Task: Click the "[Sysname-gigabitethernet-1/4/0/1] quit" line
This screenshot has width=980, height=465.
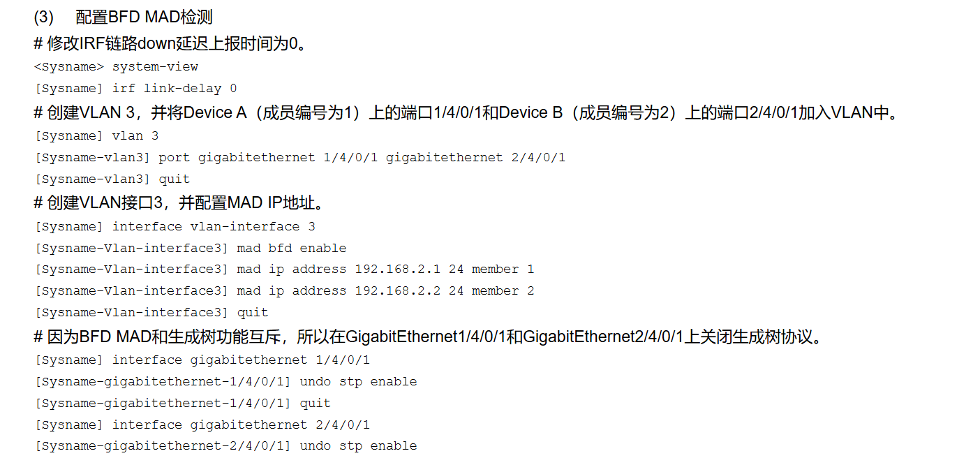Action: (x=182, y=404)
